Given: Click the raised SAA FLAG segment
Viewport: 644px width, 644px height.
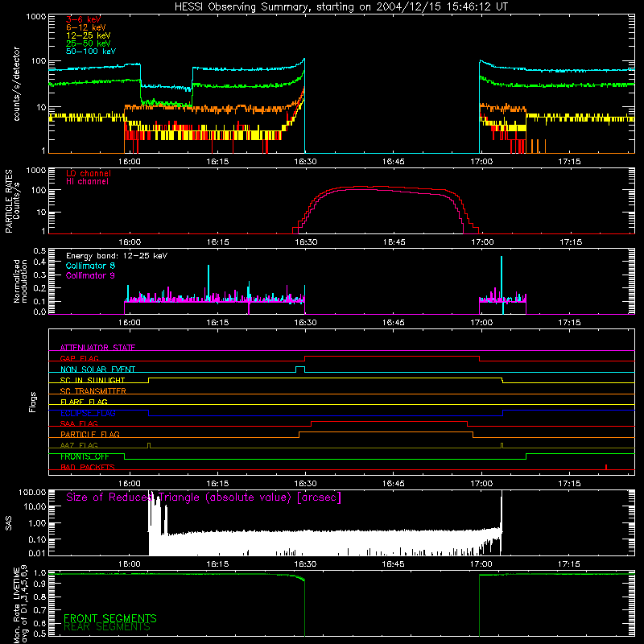Looking at the screenshot, I should (x=390, y=421).
